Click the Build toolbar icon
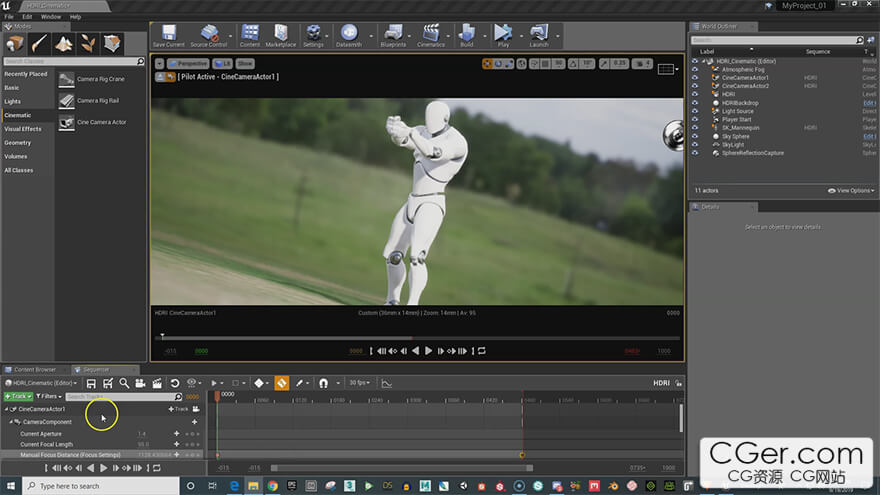The image size is (880, 495). [x=466, y=35]
